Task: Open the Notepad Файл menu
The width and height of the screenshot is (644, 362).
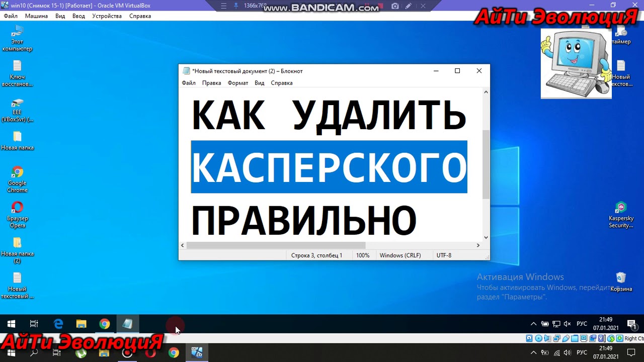Action: [x=189, y=83]
